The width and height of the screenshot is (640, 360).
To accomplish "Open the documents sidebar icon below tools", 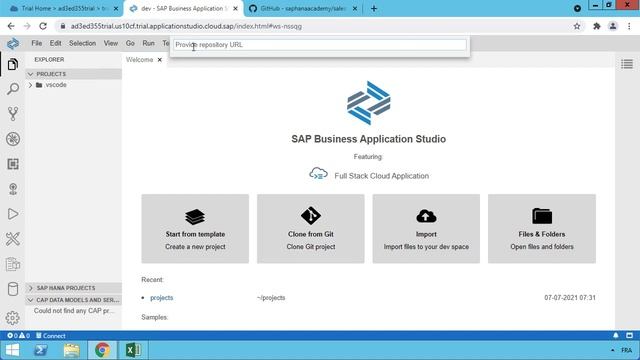I will pos(13,264).
